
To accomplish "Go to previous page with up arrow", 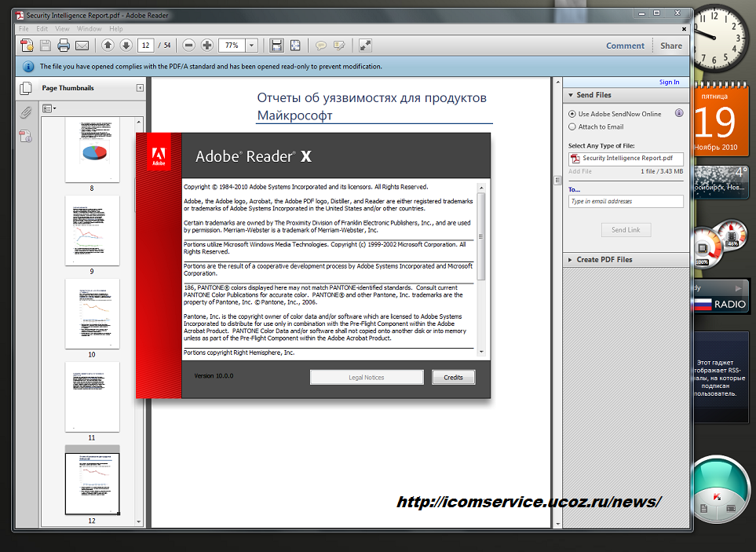I will point(108,46).
